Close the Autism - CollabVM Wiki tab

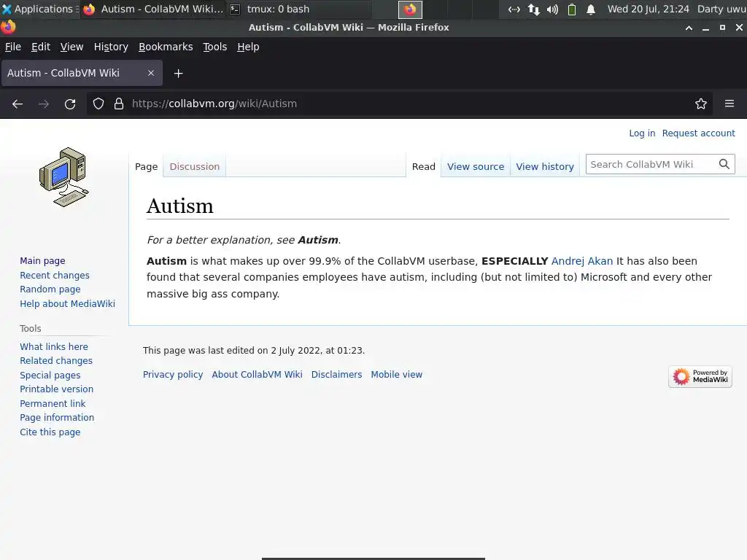click(x=151, y=73)
